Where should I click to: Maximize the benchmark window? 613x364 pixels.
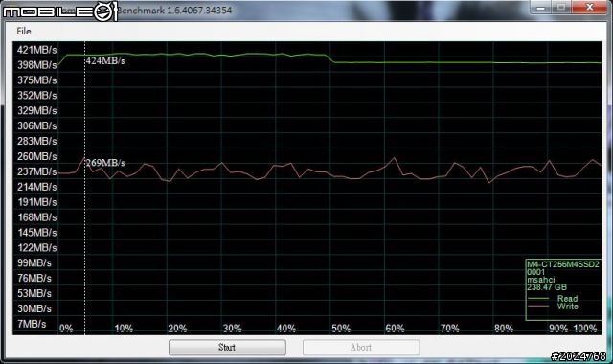click(x=561, y=8)
